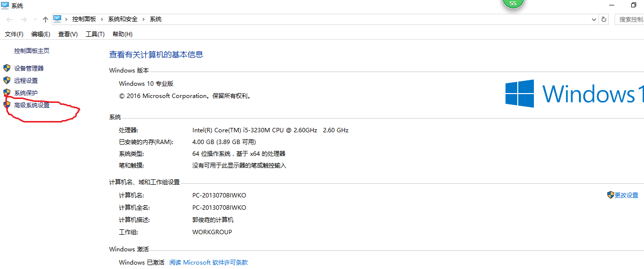
Task: Click shield icon beside 系统保护
Action: [x=7, y=92]
